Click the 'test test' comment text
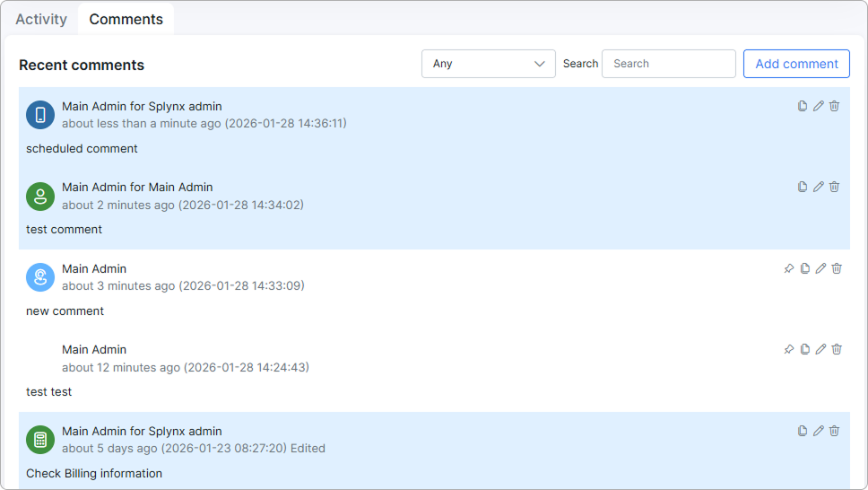 click(48, 392)
